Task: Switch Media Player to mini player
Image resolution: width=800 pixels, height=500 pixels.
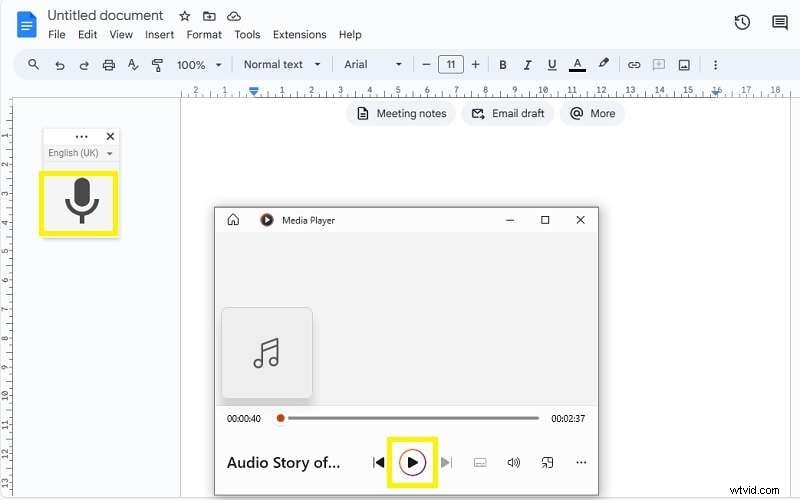Action: pyautogui.click(x=547, y=463)
